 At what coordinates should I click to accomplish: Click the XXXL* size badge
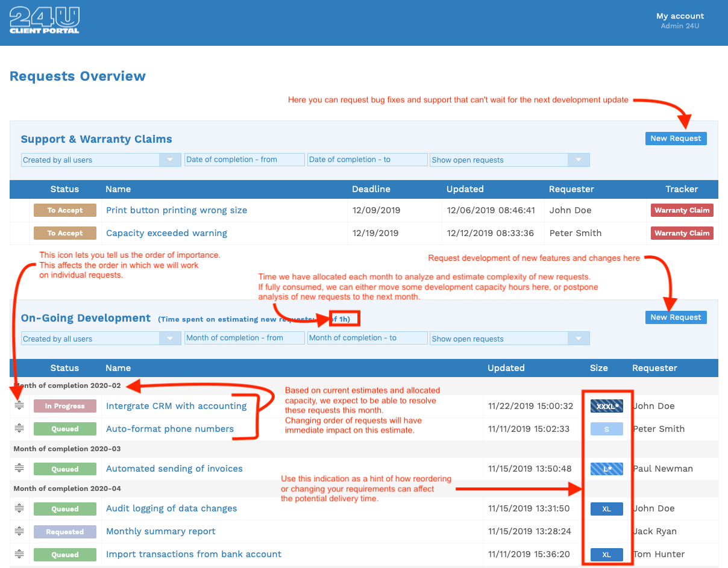pyautogui.click(x=606, y=406)
